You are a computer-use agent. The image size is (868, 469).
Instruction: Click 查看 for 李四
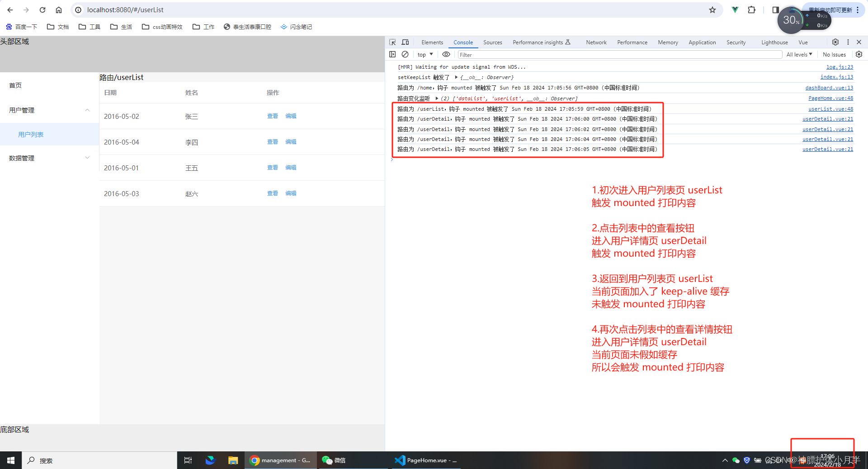(x=273, y=142)
